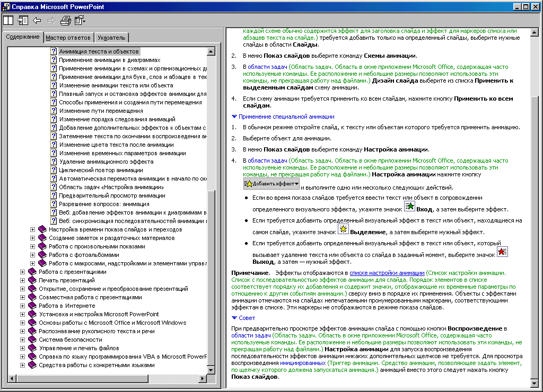Click the question icon for Область задач «Настройка анимации»
The image size is (543, 392).
click(54, 187)
